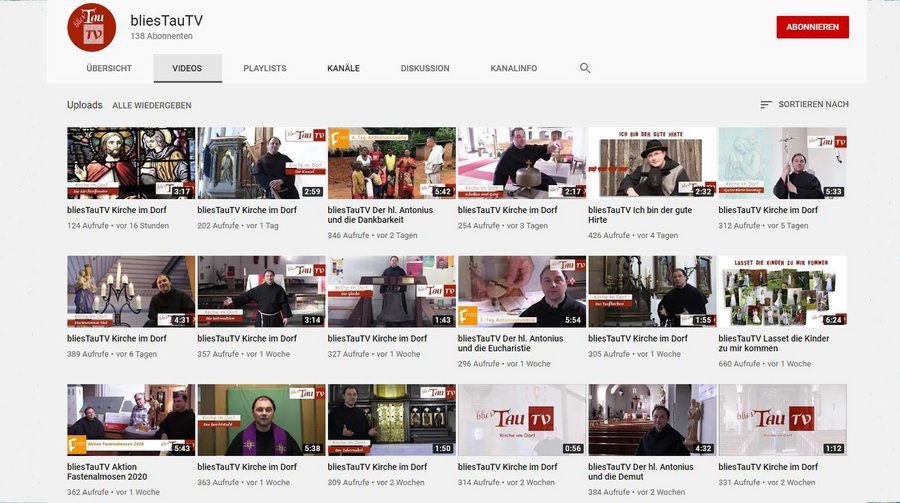Switch to the ÜBERSICHT tab
900x503 pixels.
pos(109,68)
